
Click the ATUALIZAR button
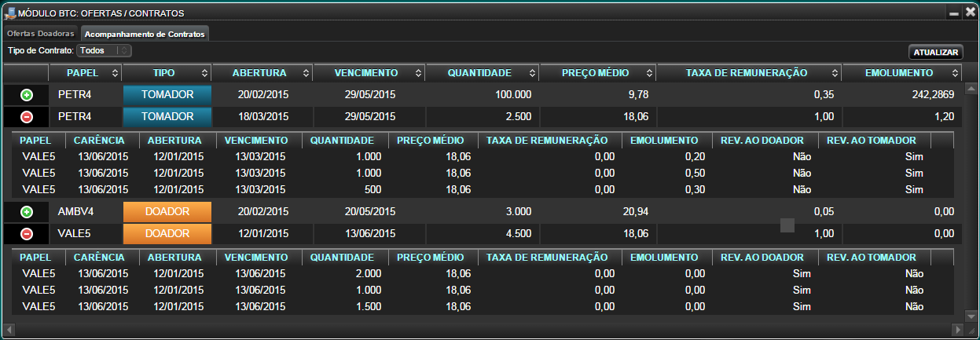[x=935, y=53]
